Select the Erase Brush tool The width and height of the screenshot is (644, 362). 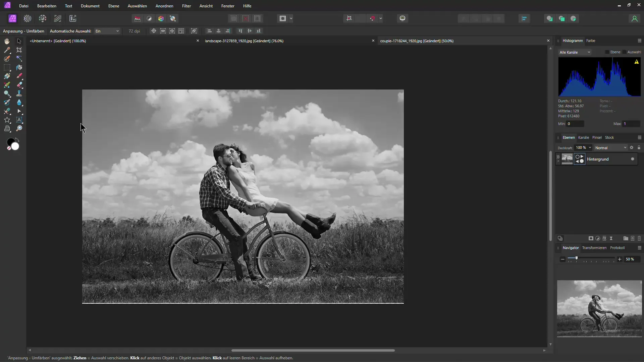pos(19,85)
